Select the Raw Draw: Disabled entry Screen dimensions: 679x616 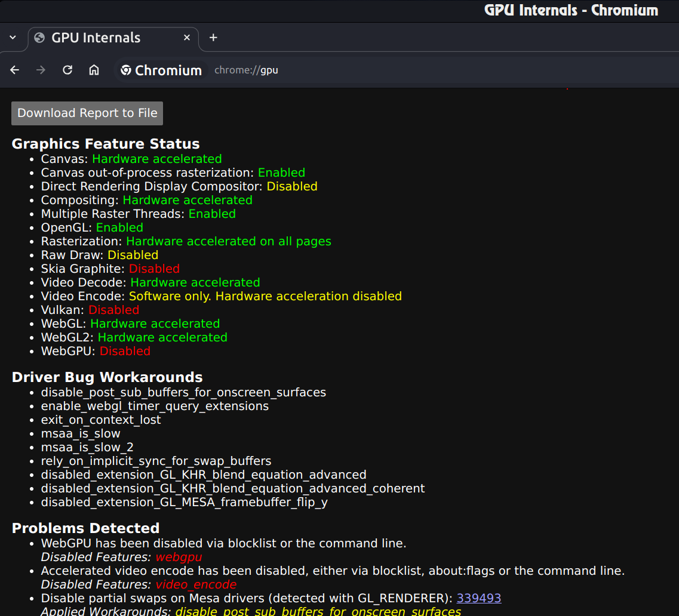point(100,255)
